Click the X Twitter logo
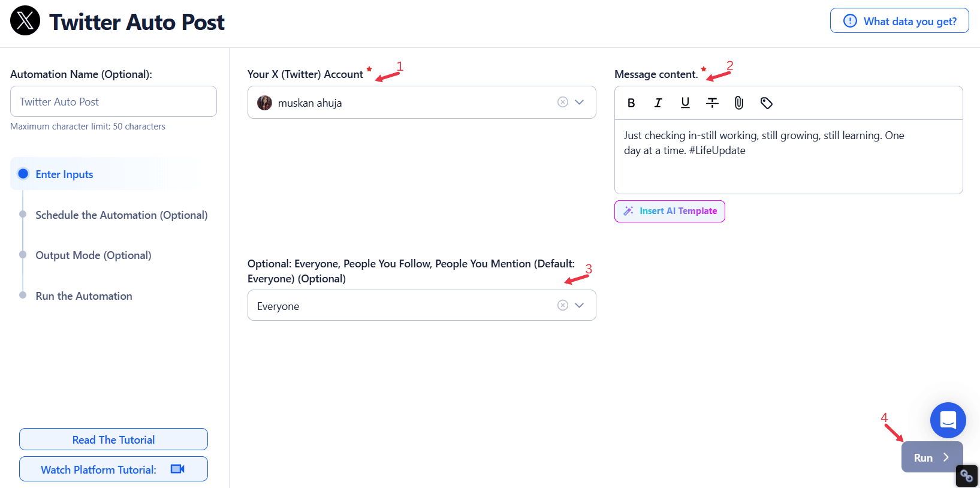The width and height of the screenshot is (980, 488). click(x=25, y=21)
